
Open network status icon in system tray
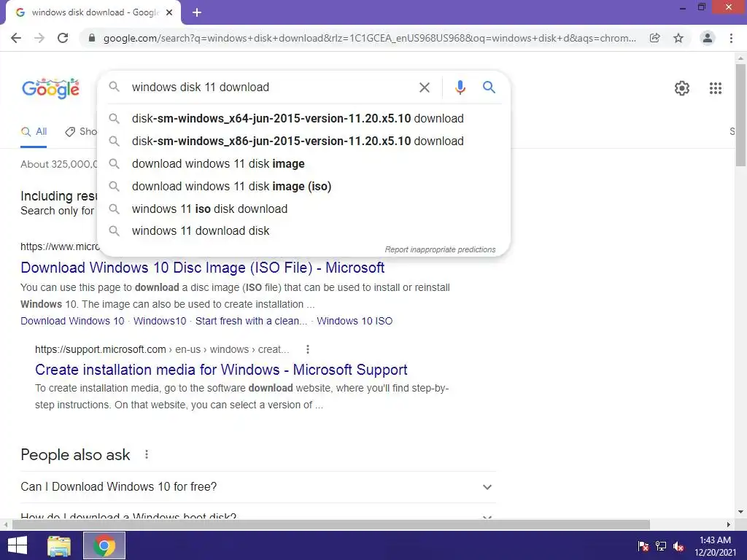(661, 546)
